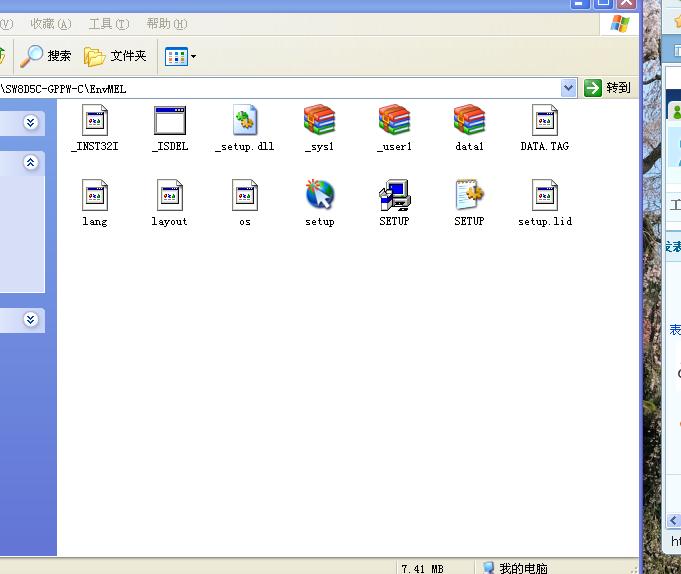The height and width of the screenshot is (574, 681).
Task: Open the address bar dropdown
Action: click(569, 88)
